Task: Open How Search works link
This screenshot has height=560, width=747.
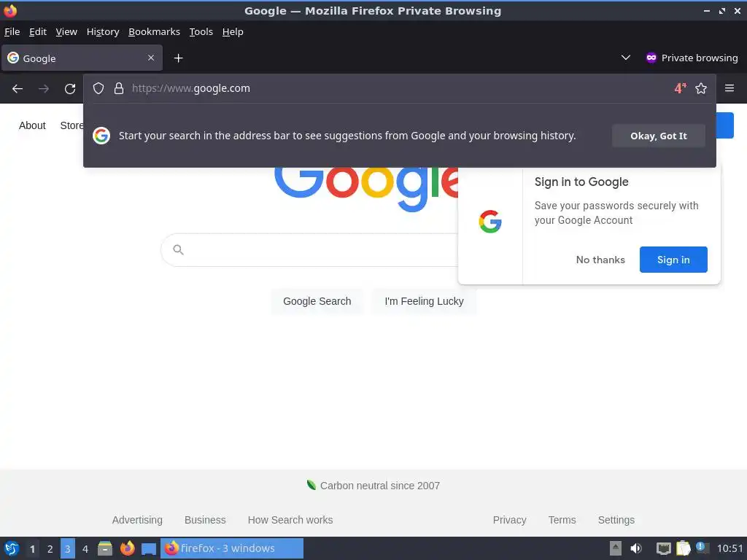Action: 290,520
